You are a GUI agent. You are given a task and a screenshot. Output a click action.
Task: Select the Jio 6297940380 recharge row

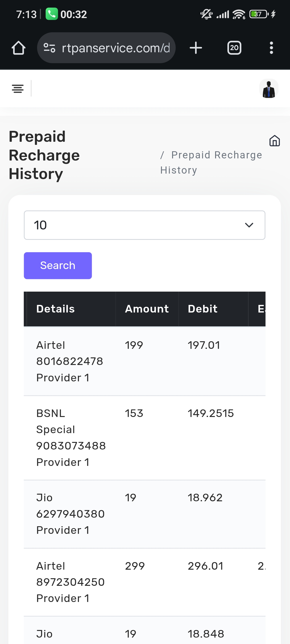pos(70,514)
